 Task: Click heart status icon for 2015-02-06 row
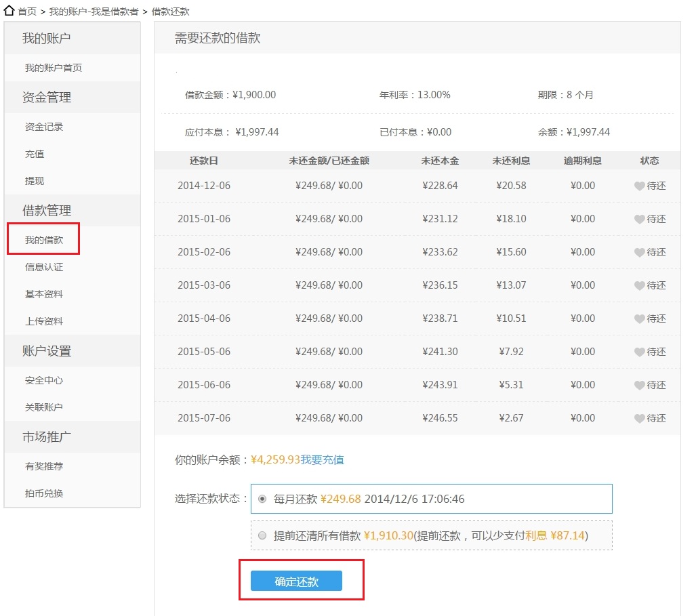click(x=639, y=253)
